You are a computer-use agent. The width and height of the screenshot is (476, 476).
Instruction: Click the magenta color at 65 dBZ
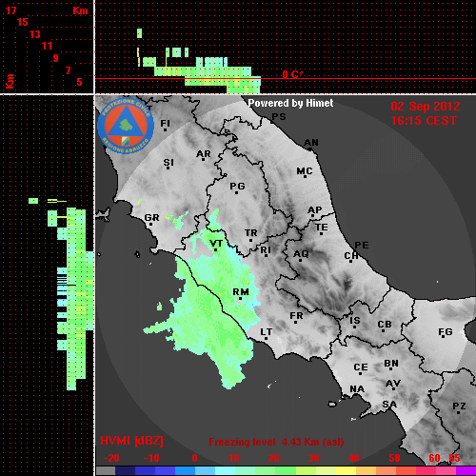[x=466, y=470]
